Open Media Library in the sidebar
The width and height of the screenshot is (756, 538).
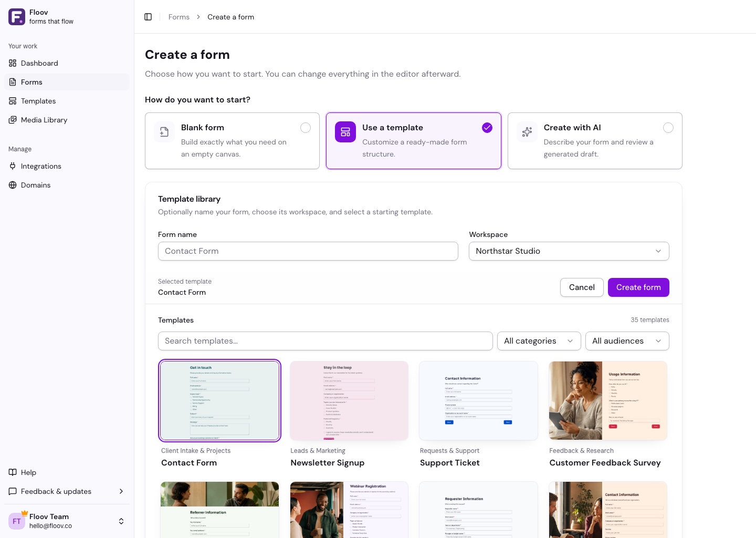point(67,120)
